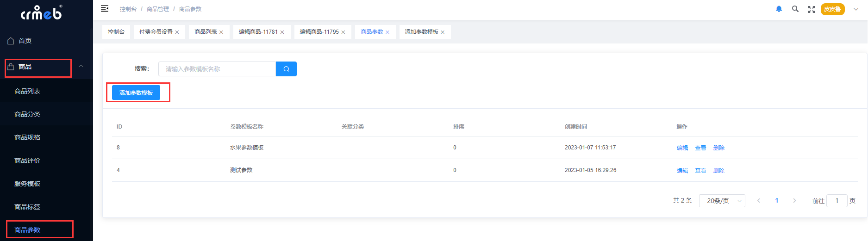868x241 pixels.
Task: Collapse the sidebar with menu fold icon
Action: [105, 9]
